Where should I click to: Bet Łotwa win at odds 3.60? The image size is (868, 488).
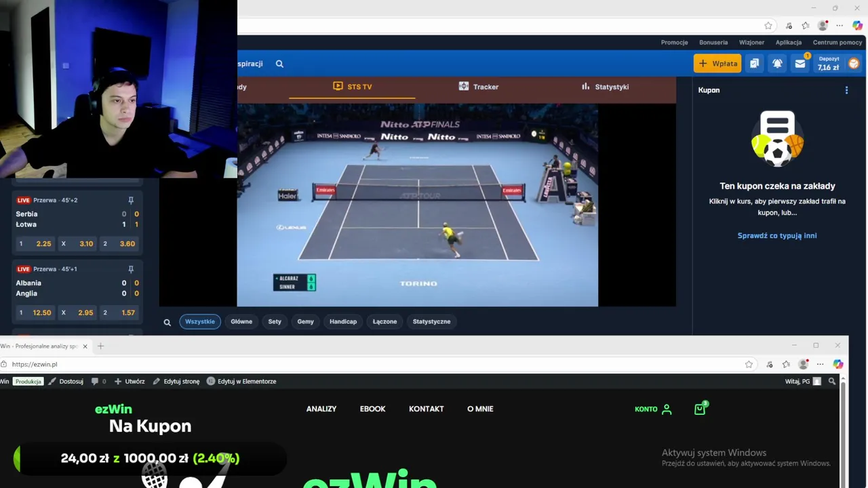[119, 244]
